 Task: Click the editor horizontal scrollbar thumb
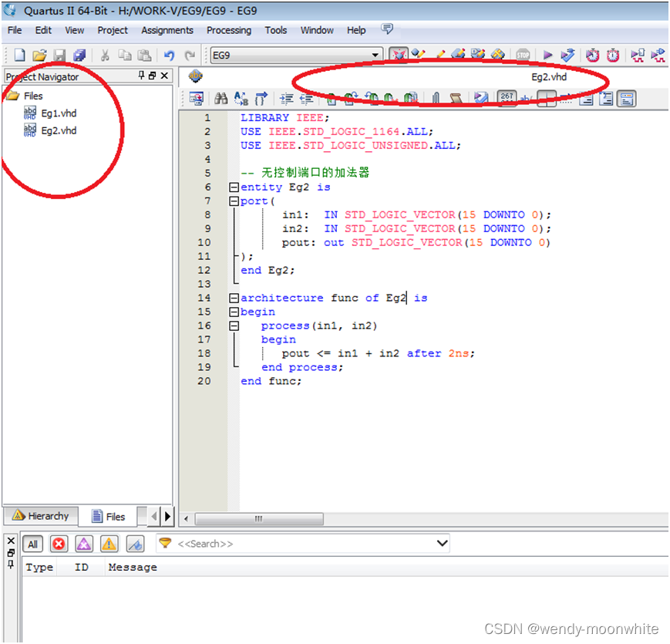pos(259,519)
